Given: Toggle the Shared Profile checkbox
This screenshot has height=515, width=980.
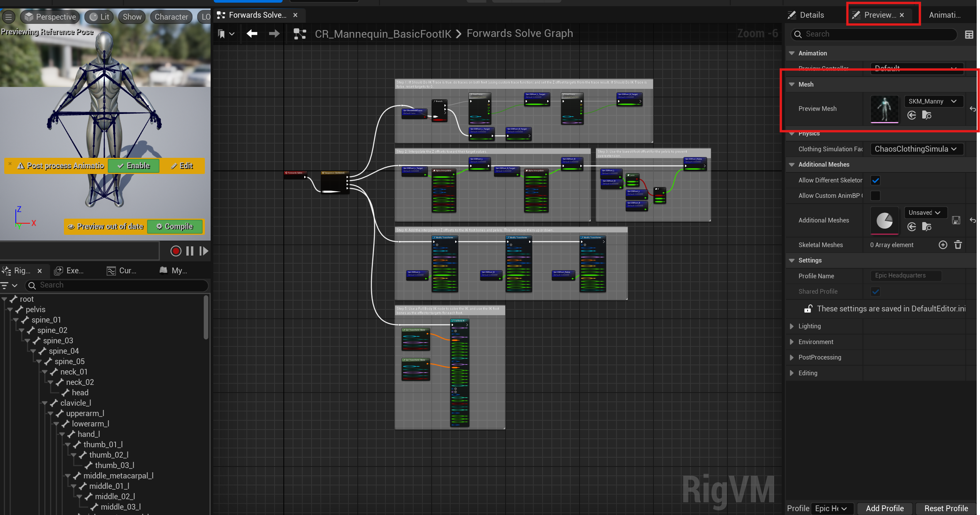Looking at the screenshot, I should pyautogui.click(x=875, y=291).
